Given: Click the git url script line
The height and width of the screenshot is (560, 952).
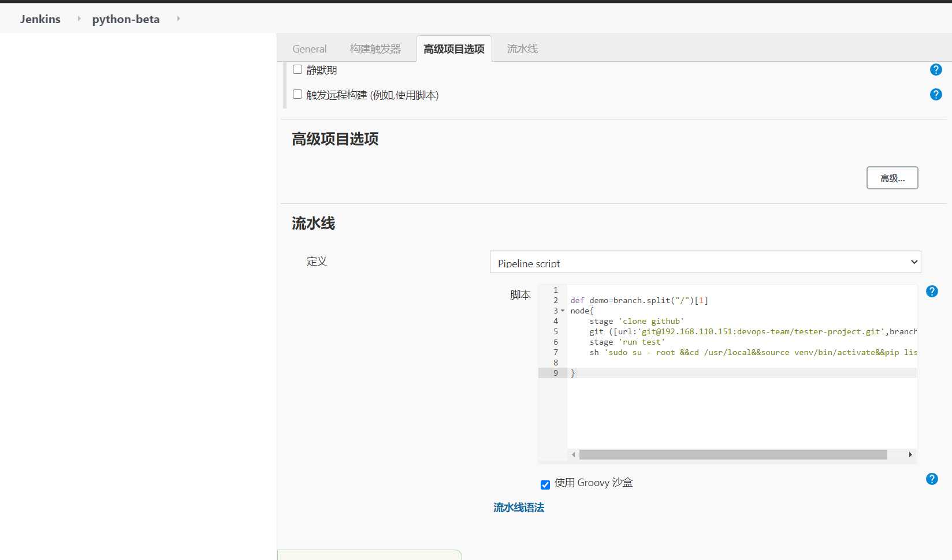Looking at the screenshot, I should [x=753, y=331].
